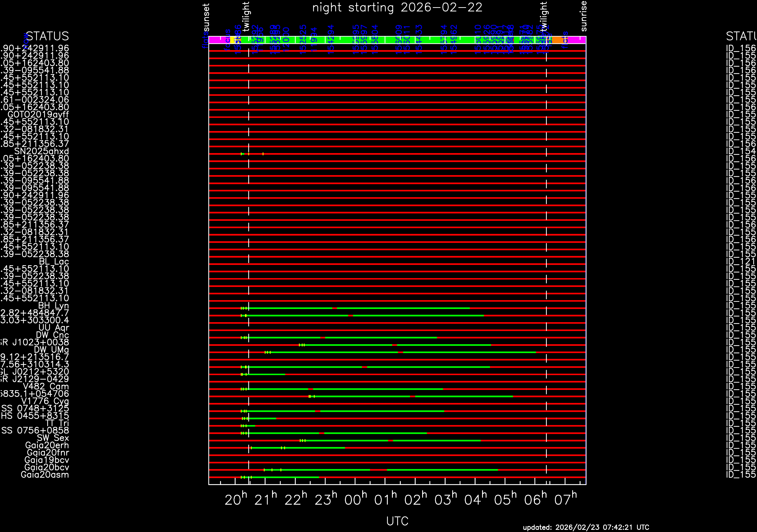This screenshot has height=532, width=757.
Task: Select the 'sunset' label at top
Action: pos(206,17)
